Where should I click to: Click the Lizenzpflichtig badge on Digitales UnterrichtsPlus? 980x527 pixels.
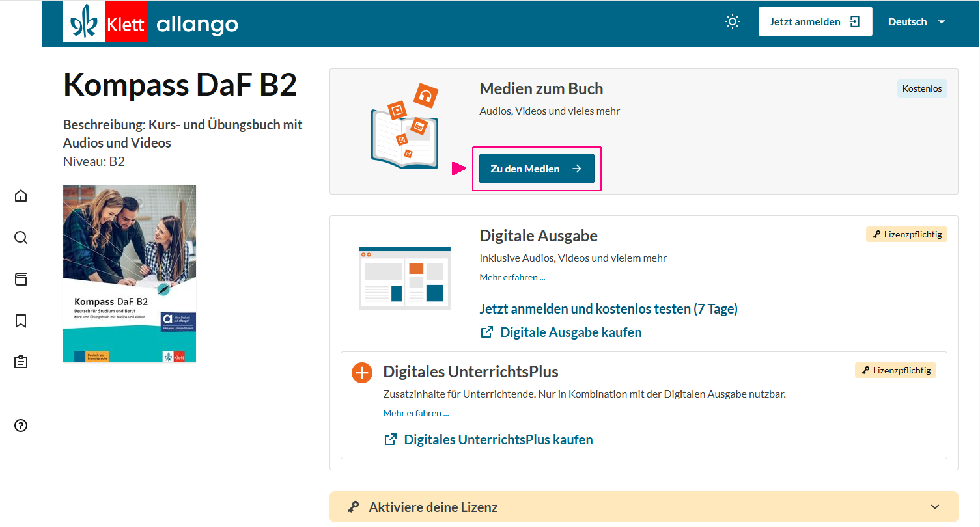[x=895, y=370]
